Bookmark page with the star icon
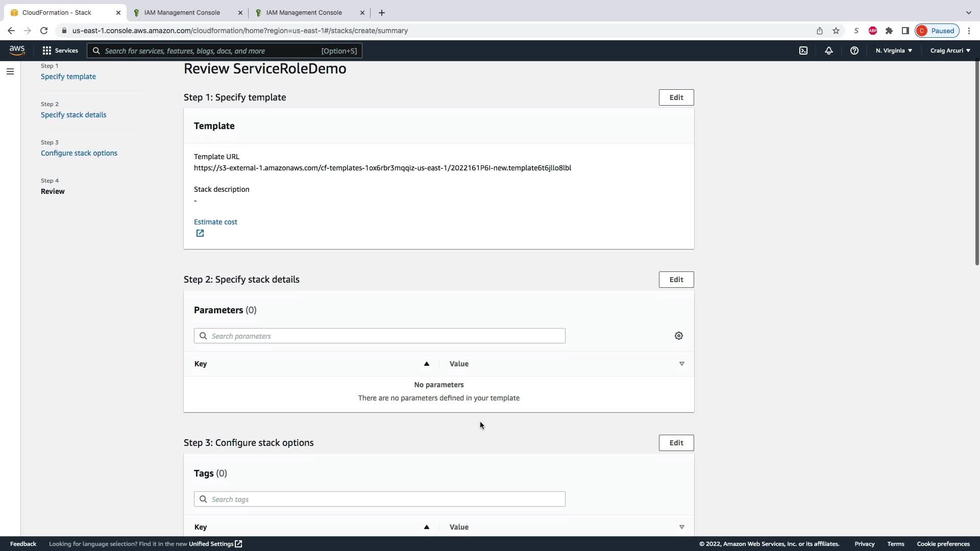This screenshot has width=980, height=551. (836, 31)
